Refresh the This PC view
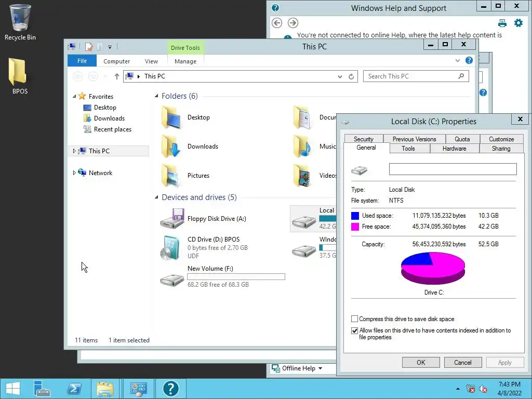532x399 pixels. point(351,77)
